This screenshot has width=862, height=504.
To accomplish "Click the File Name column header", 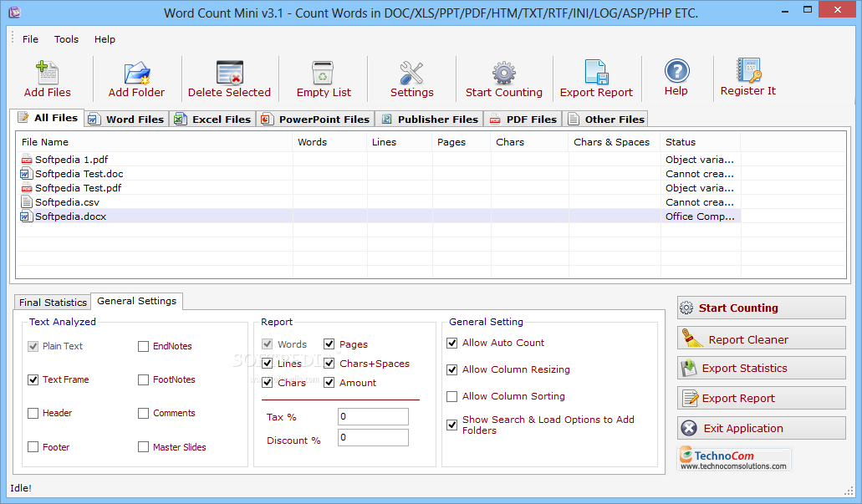I will (x=154, y=142).
